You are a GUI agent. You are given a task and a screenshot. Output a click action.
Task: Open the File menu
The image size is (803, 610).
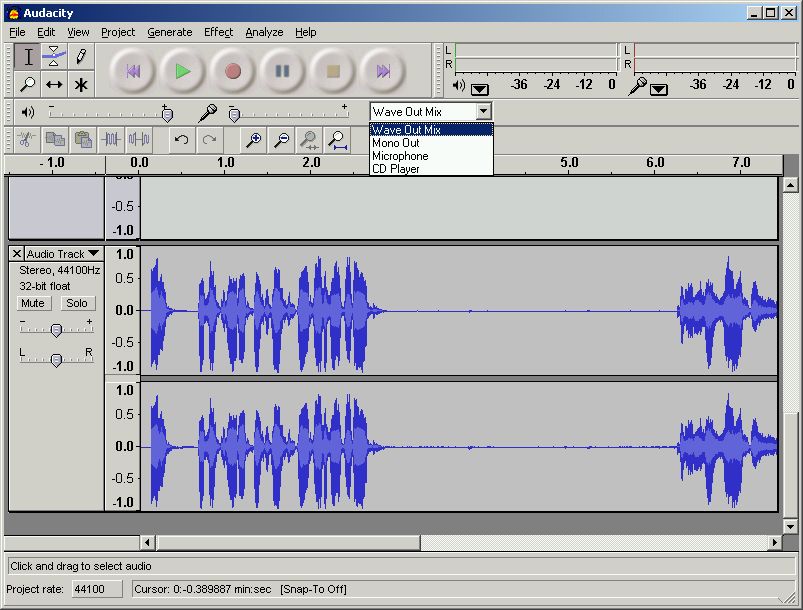17,32
